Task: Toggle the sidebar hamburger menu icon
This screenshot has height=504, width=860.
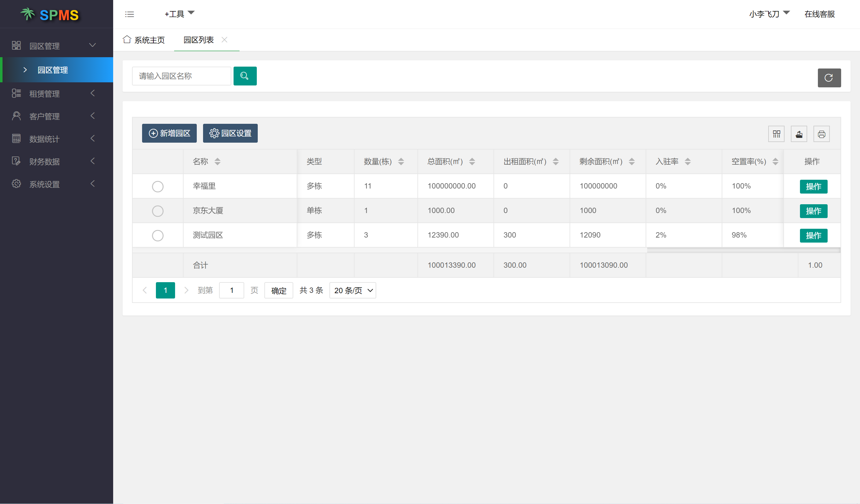Action: 129,14
